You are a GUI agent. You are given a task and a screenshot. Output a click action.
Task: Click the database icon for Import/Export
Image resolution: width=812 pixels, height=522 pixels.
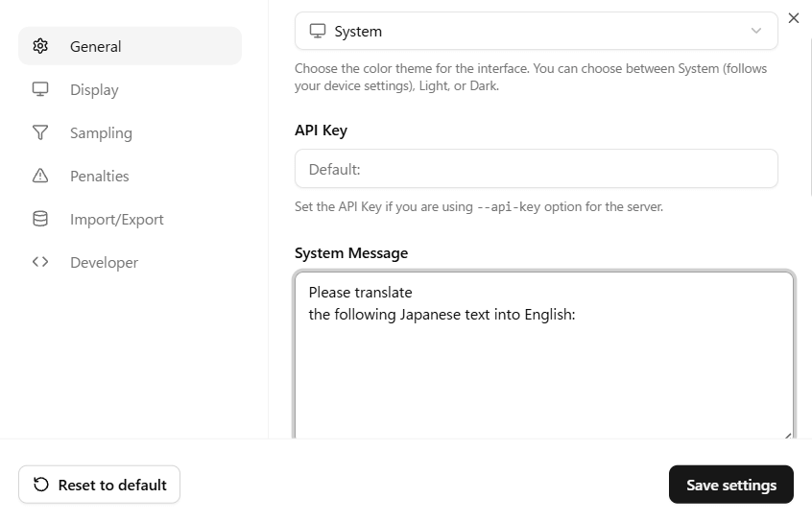click(40, 219)
